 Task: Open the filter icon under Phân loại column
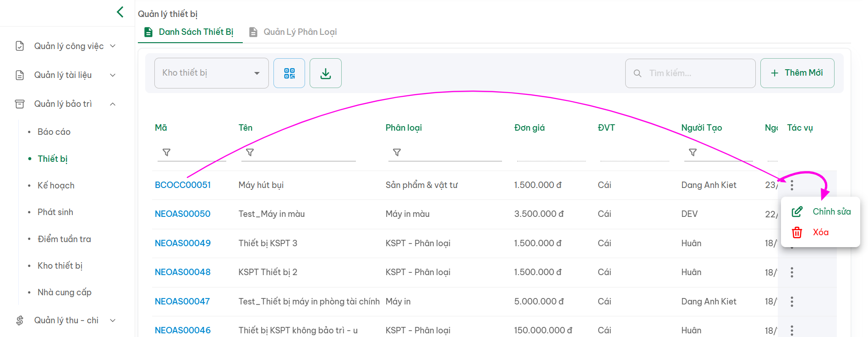click(x=397, y=152)
